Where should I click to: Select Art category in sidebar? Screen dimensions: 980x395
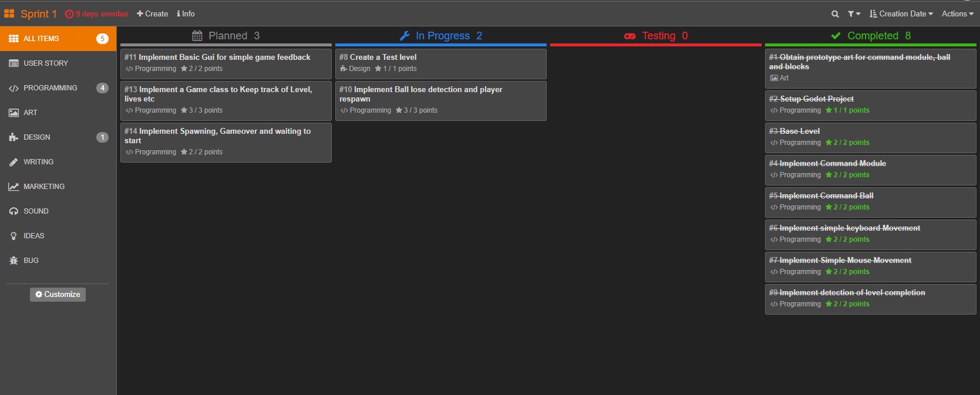pos(58,113)
